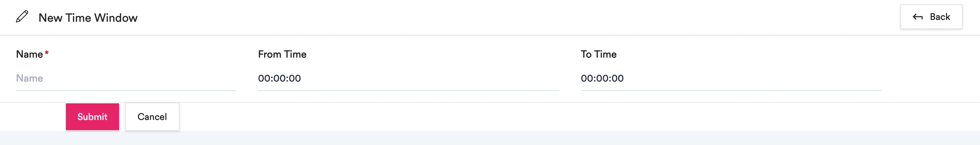Select the minutes segment of To Time
Screen dimensions: 980x145
602,78
